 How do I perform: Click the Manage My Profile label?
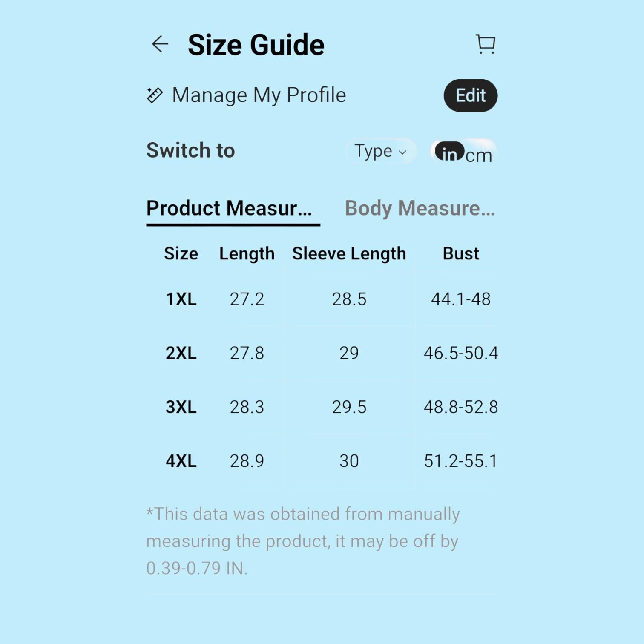(x=259, y=95)
